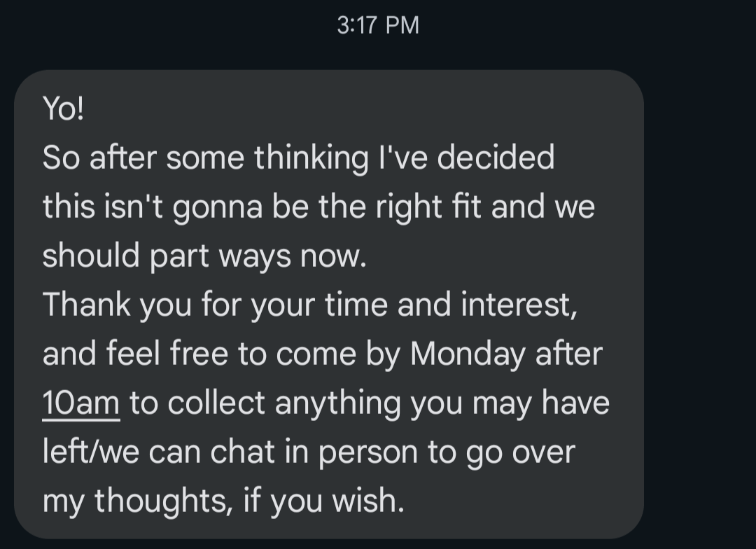The width and height of the screenshot is (756, 549).
Task: Click the word "collect" in the message
Action: coord(216,403)
